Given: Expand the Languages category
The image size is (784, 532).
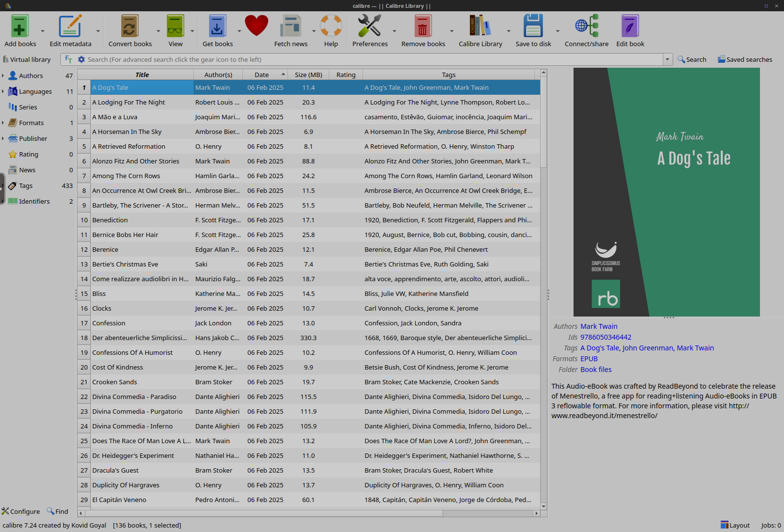Looking at the screenshot, I should 3,91.
